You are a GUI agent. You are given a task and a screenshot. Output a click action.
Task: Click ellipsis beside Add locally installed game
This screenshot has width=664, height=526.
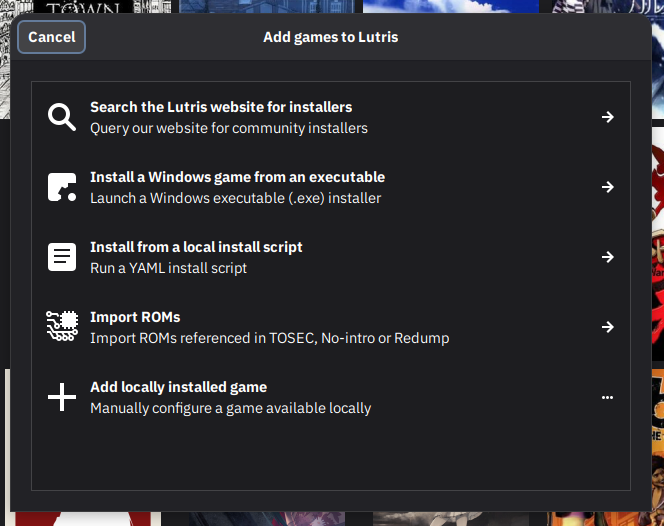608,397
